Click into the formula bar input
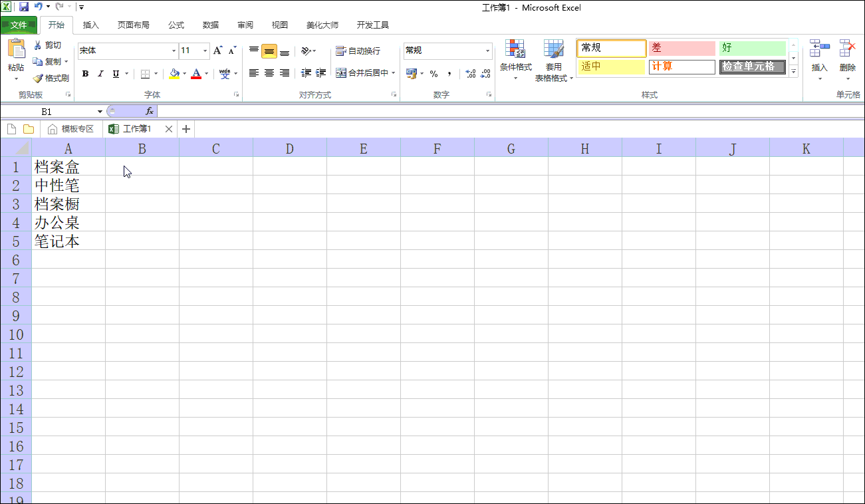 pyautogui.click(x=511, y=111)
